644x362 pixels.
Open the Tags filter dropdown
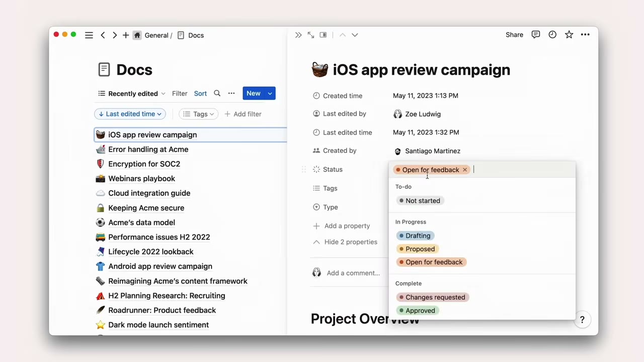[x=198, y=114]
